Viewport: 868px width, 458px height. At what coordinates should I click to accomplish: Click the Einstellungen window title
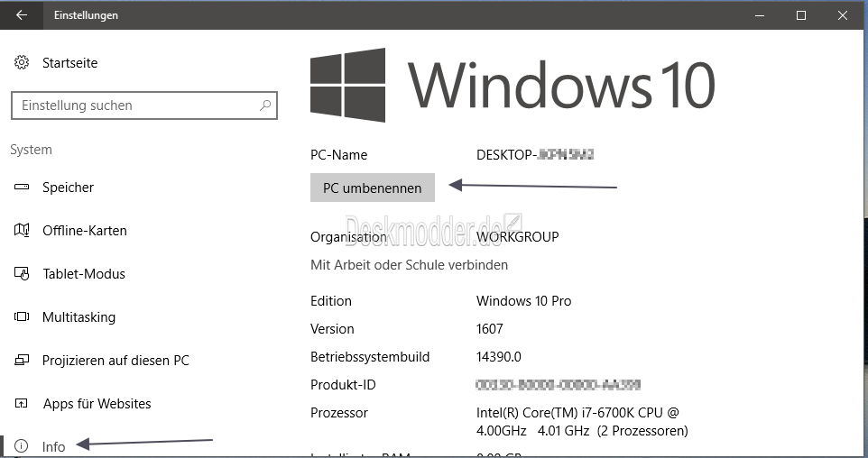(x=86, y=15)
